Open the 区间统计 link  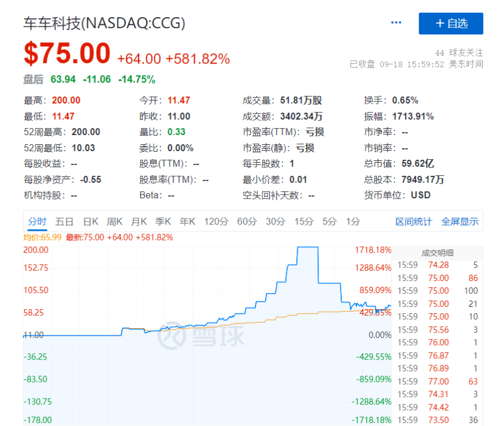click(x=414, y=222)
